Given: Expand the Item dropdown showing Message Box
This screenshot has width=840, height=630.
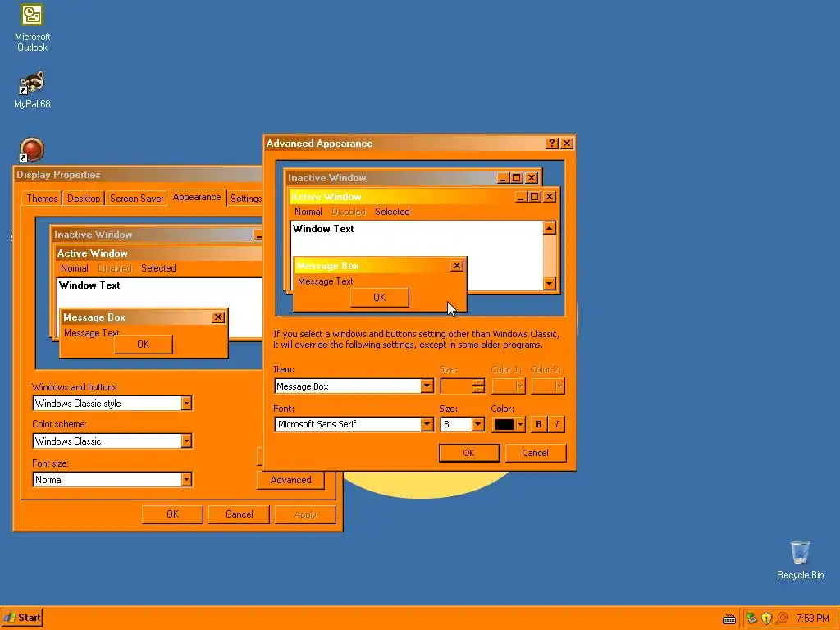Looking at the screenshot, I should [x=427, y=386].
